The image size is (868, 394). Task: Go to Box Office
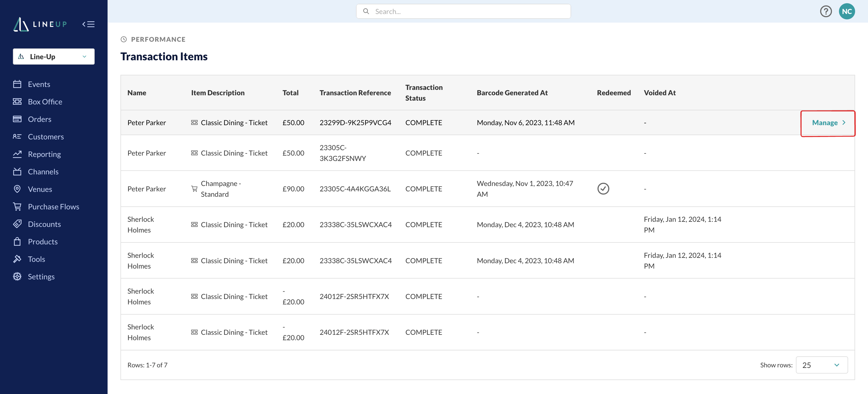coord(45,102)
